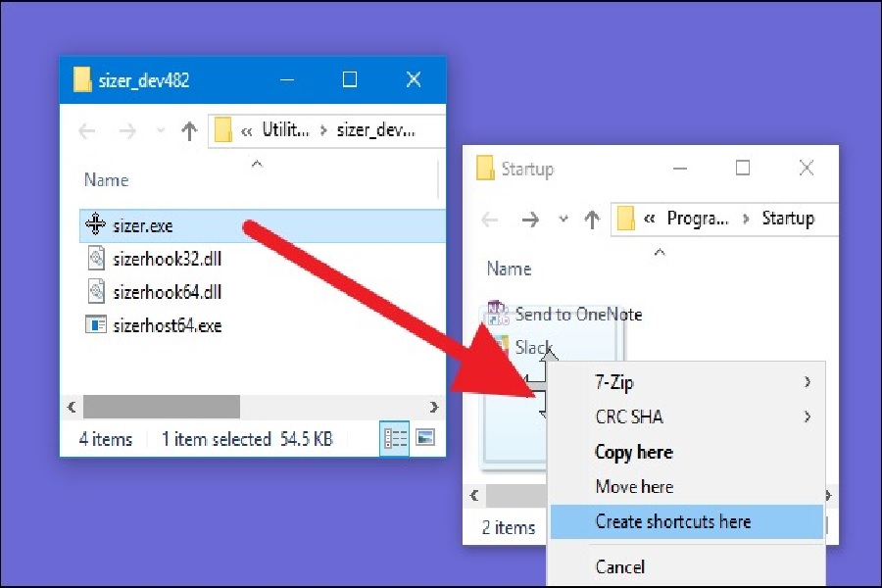Click the sizerhost64.exe file icon
882x588 pixels.
95,325
